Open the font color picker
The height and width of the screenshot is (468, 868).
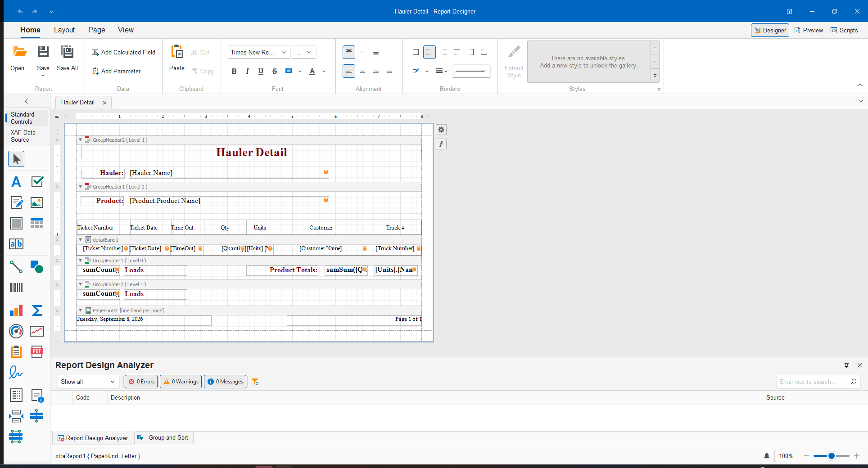312,71
